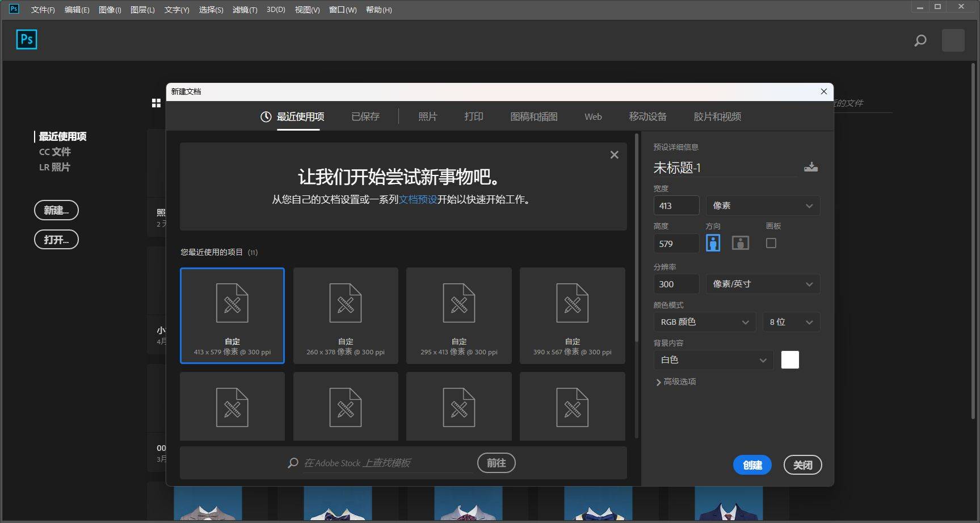Select landscape orientation icon
980x523 pixels.
point(739,242)
